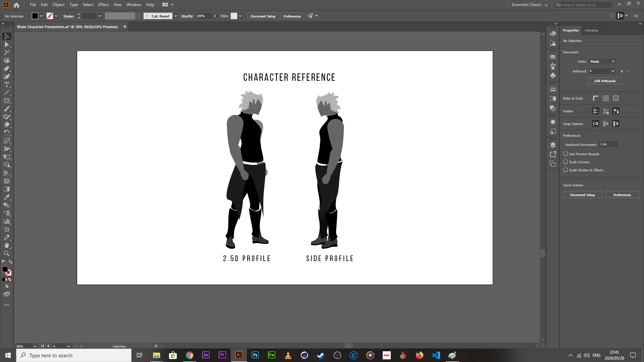Select the Magic Wand tool

[x=7, y=53]
